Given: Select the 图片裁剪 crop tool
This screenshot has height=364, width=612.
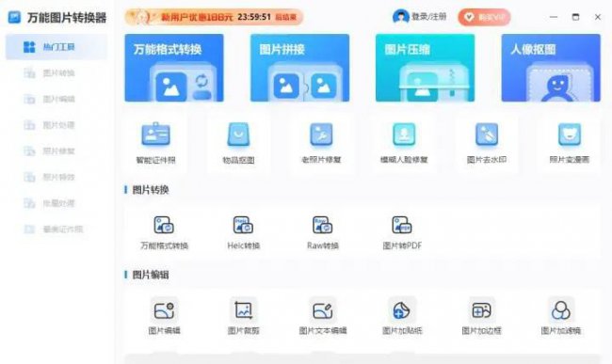Looking at the screenshot, I should pyautogui.click(x=243, y=316).
